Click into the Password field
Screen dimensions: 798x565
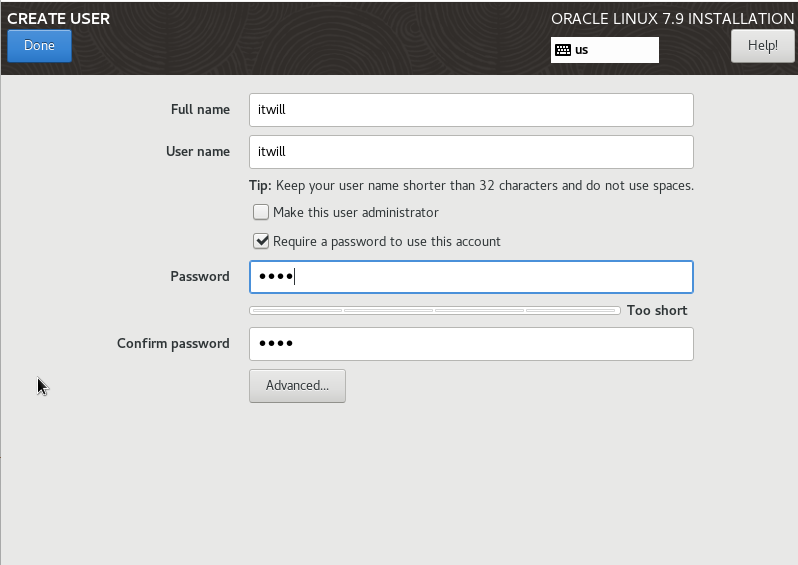tap(471, 277)
